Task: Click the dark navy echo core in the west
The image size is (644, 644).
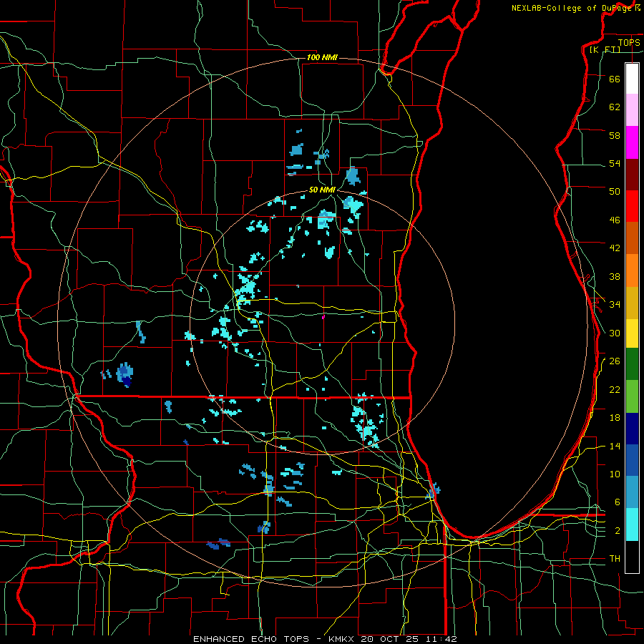Action: pyautogui.click(x=127, y=382)
